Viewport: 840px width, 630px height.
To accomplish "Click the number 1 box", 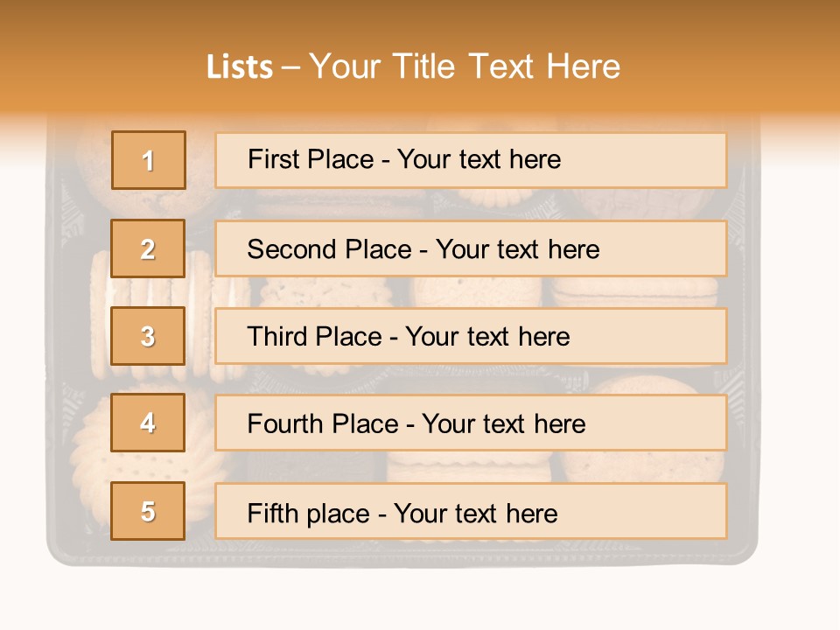I will coord(149,160).
